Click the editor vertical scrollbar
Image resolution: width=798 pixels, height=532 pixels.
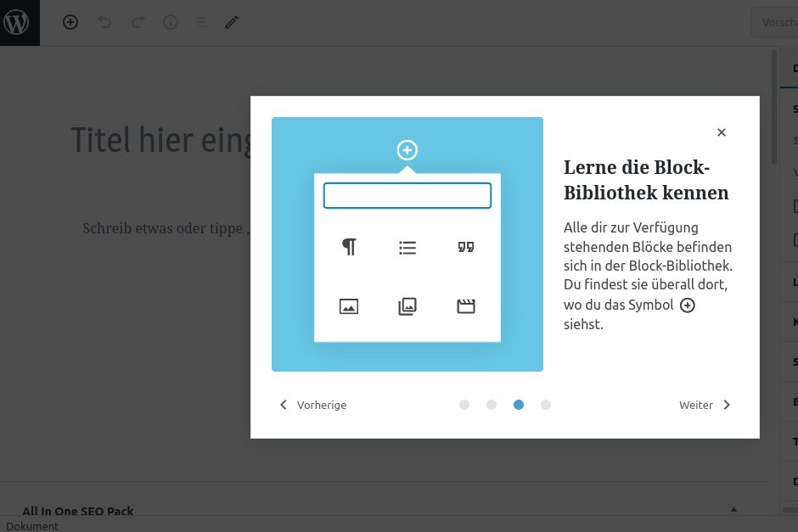tap(774, 107)
